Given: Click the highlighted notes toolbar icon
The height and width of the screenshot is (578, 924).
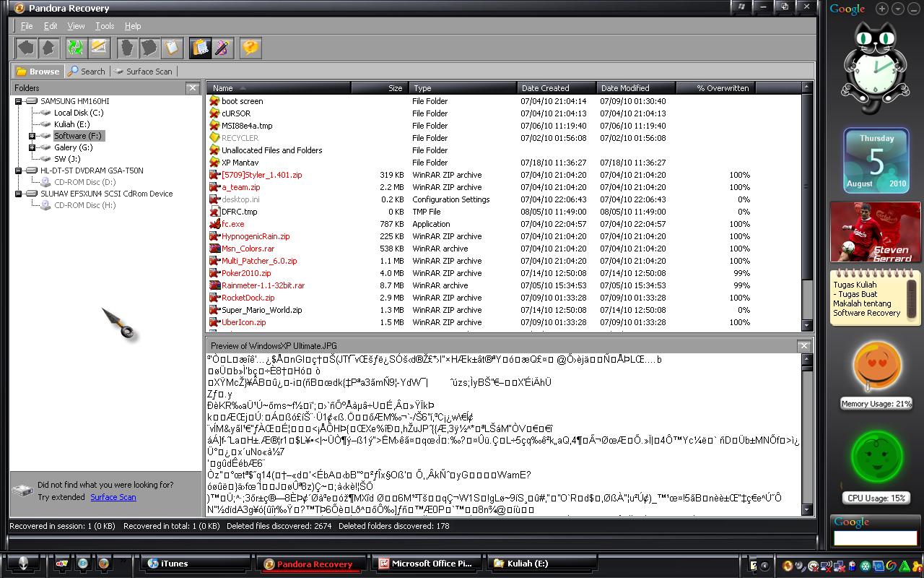Looking at the screenshot, I should pyautogui.click(x=200, y=48).
